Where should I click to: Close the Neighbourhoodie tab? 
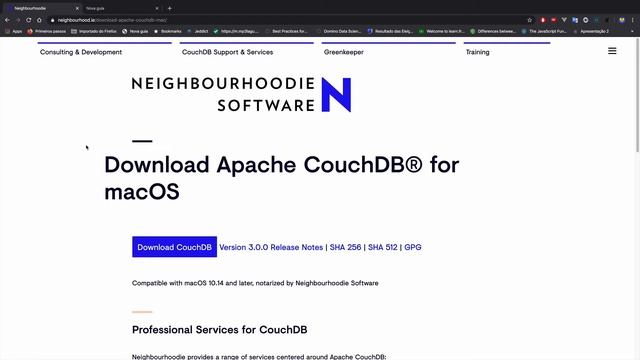tap(77, 8)
